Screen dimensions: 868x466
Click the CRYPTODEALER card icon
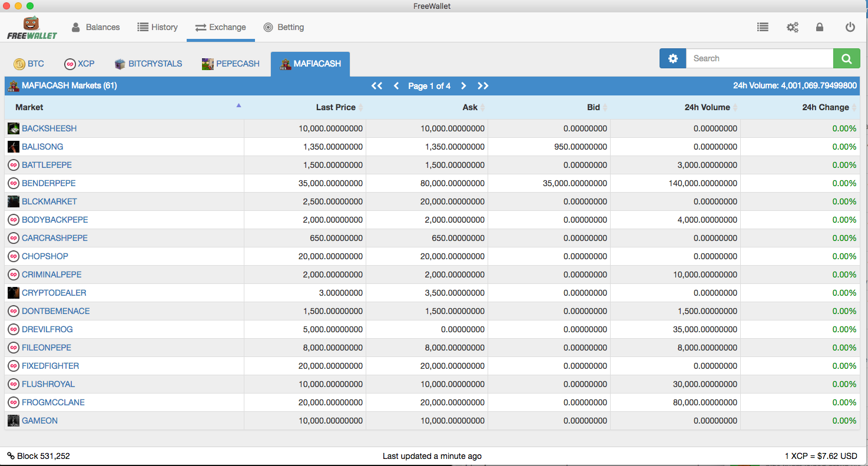tap(14, 293)
